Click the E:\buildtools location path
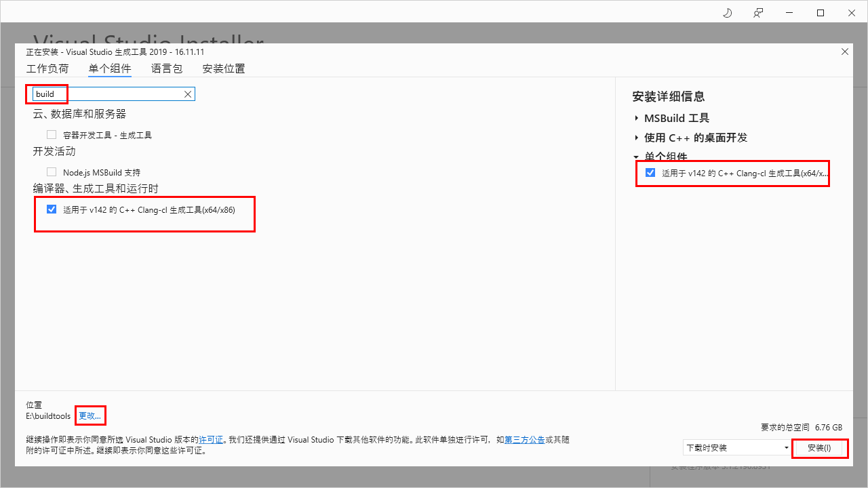Screen dimensions: 868x488 pyautogui.click(x=48, y=415)
